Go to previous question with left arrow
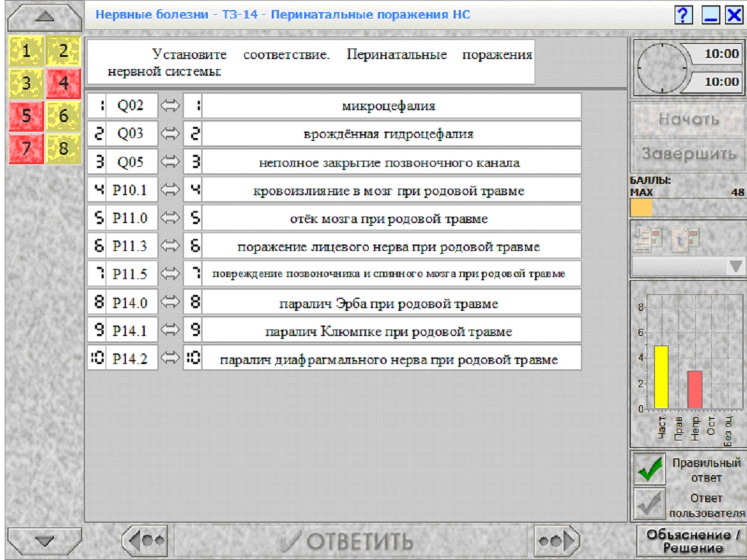Viewport: 747px width, 560px height. click(145, 541)
